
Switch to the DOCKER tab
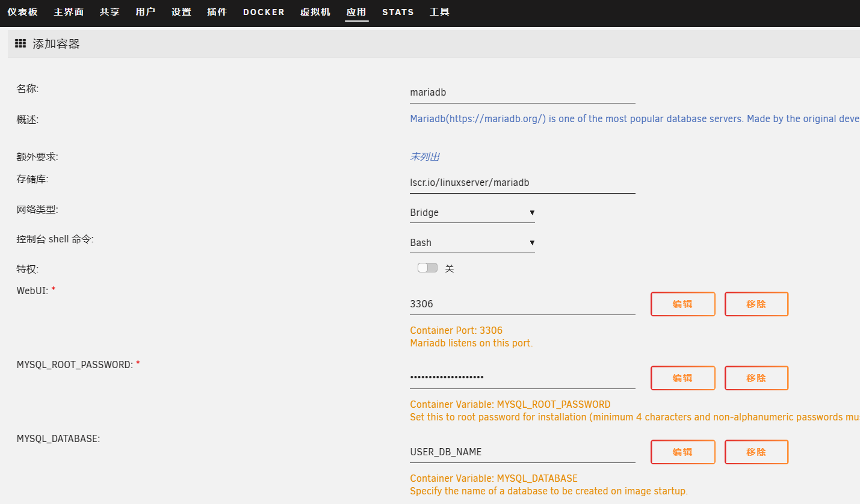[264, 12]
